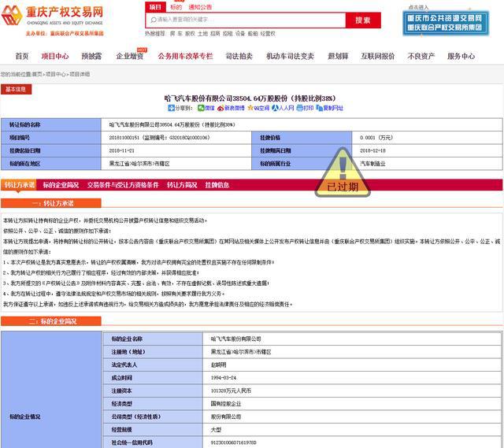Click hot search term 经营权
Image resolution: width=504 pixels, height=448 pixels.
[268, 33]
